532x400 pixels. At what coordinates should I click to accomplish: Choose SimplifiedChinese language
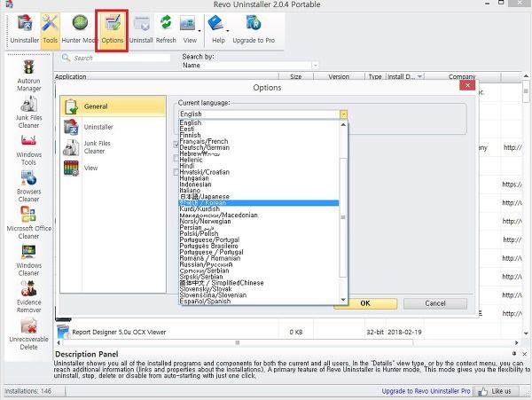pyautogui.click(x=259, y=283)
